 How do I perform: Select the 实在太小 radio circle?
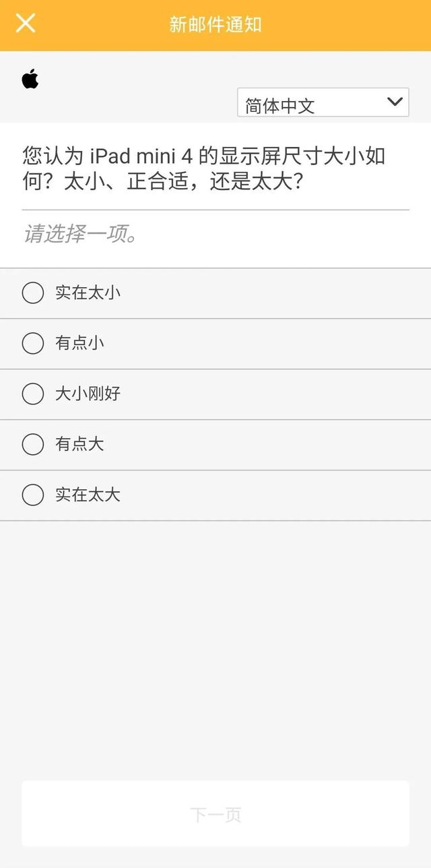pos(33,293)
